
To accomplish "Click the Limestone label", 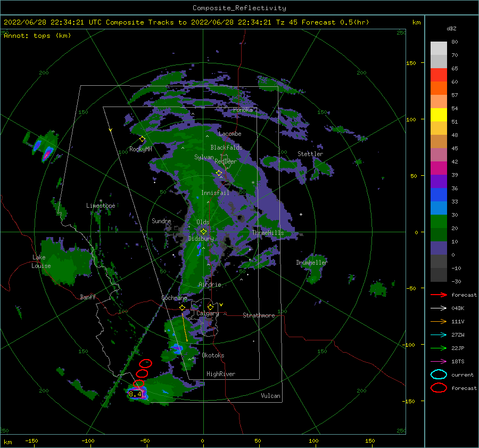I will [x=101, y=206].
